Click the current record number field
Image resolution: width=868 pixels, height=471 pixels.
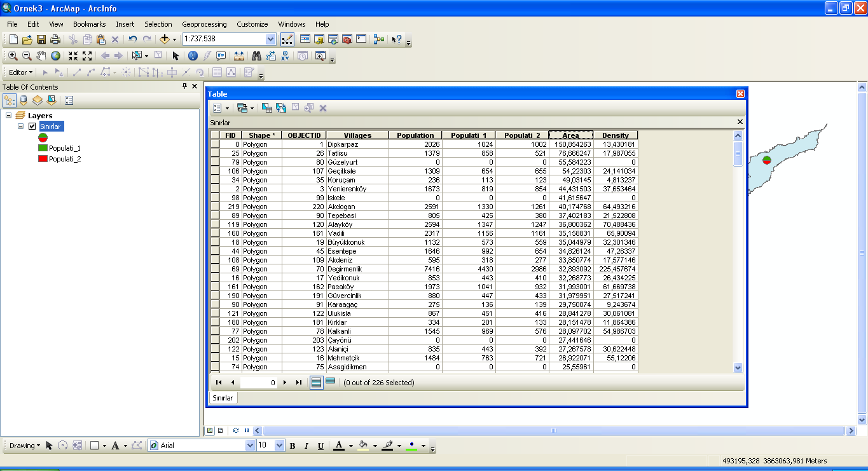tap(259, 382)
